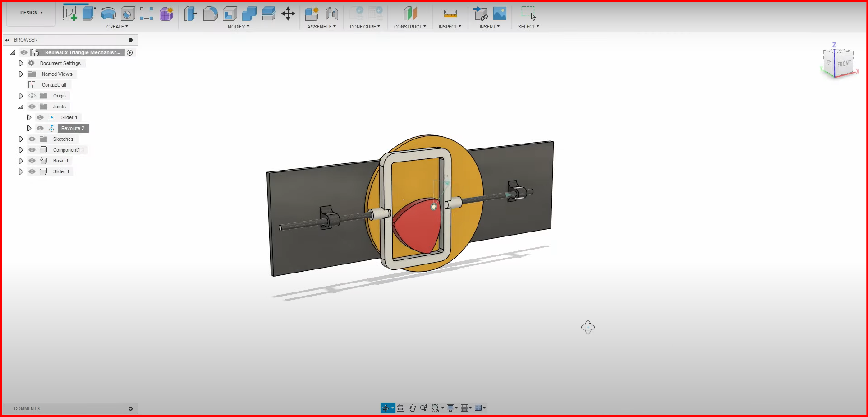The image size is (868, 417).
Task: Open the SELECT menu
Action: 528,27
